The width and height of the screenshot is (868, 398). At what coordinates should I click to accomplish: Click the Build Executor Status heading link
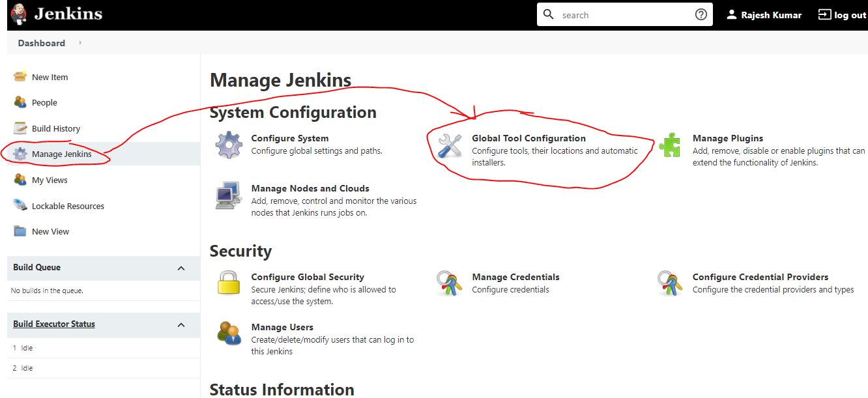tap(54, 324)
